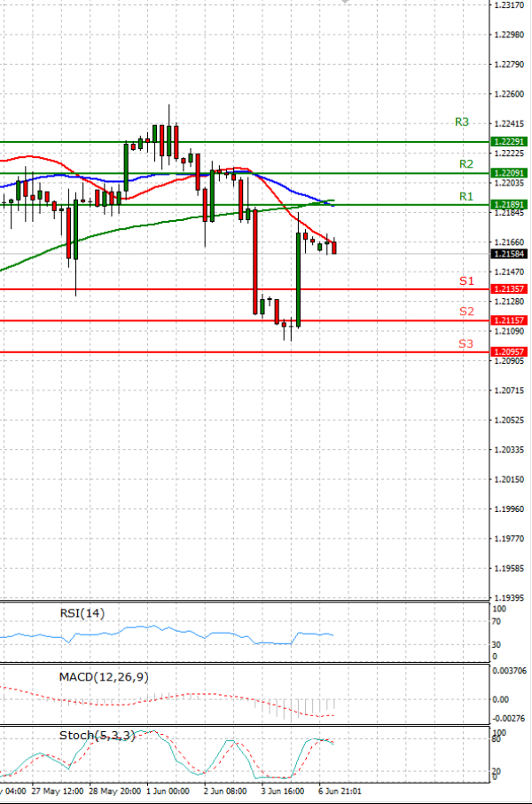This screenshot has width=532, height=804.
Task: Click the current price 1.21584 tag
Action: 508,254
